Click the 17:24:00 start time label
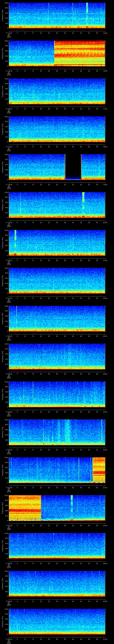The image size is (114, 644). (x=9, y=412)
